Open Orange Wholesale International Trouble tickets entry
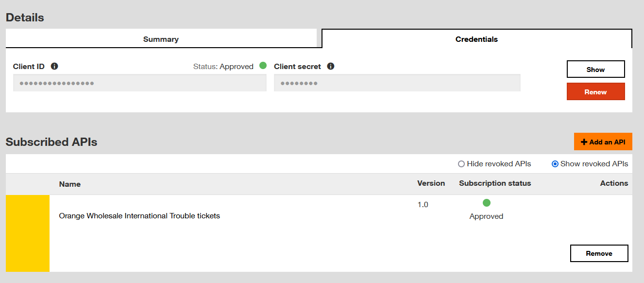This screenshot has height=283, width=644. click(139, 216)
